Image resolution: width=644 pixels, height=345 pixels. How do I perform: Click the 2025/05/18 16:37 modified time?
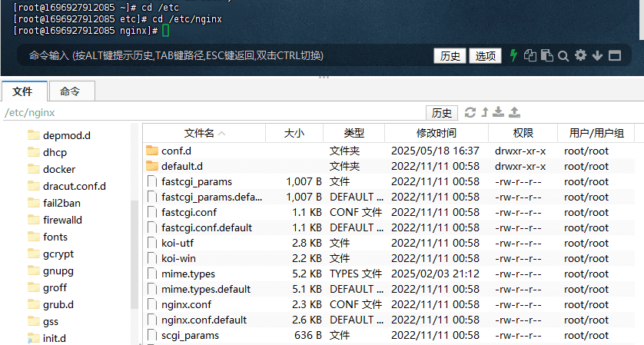tap(435, 151)
